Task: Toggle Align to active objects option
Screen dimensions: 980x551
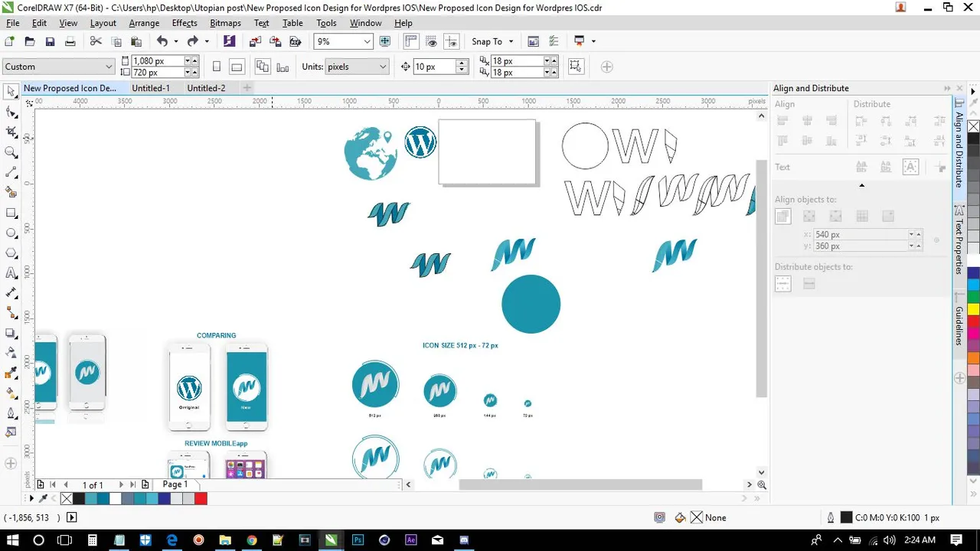Action: tap(782, 217)
